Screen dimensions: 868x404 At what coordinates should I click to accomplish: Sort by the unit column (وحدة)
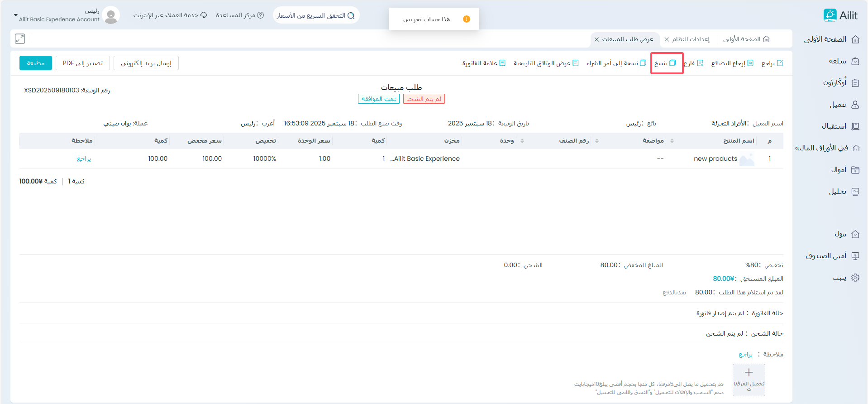click(x=522, y=141)
